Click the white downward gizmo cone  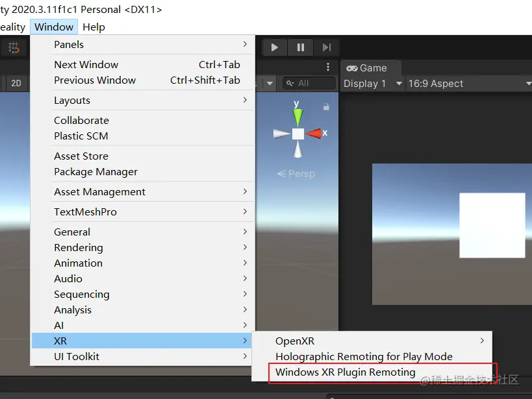[298, 149]
